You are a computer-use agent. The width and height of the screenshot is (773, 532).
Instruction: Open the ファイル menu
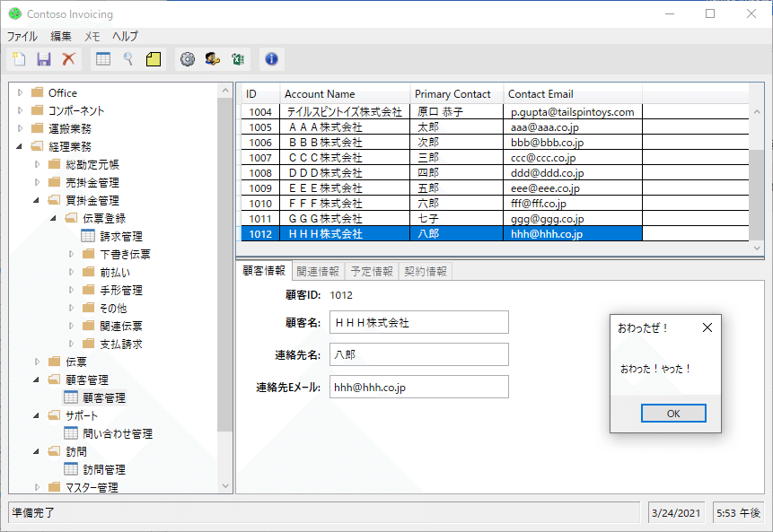22,36
